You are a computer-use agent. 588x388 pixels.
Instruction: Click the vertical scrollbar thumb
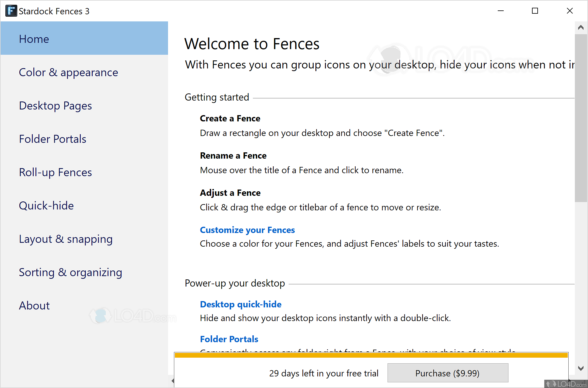(581, 118)
